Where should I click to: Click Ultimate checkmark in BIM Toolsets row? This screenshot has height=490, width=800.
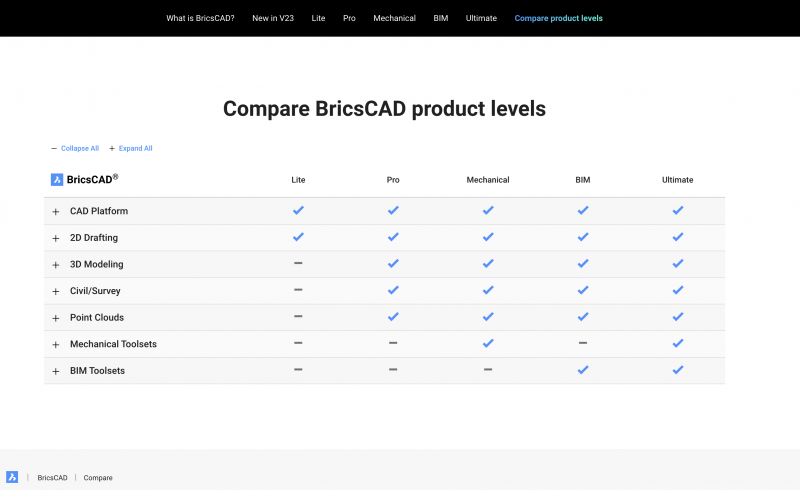pyautogui.click(x=678, y=370)
